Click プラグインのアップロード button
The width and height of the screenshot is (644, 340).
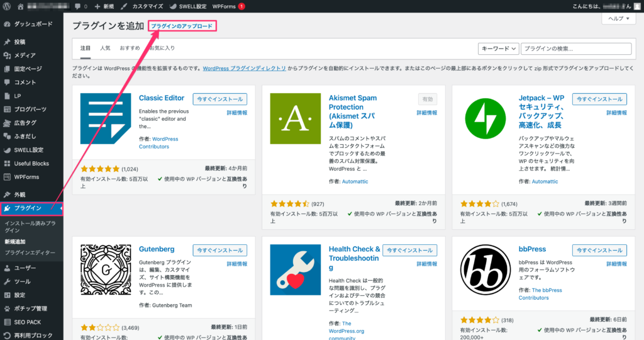point(182,26)
